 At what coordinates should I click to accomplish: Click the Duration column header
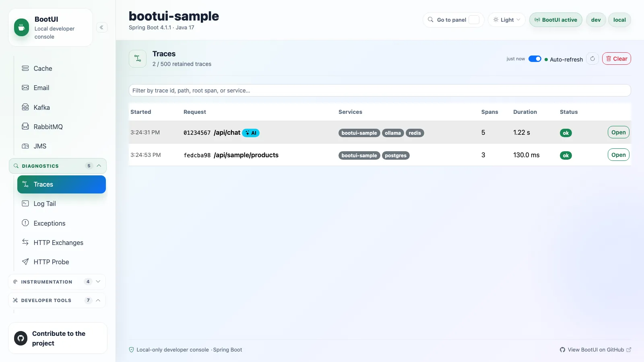pyautogui.click(x=525, y=112)
